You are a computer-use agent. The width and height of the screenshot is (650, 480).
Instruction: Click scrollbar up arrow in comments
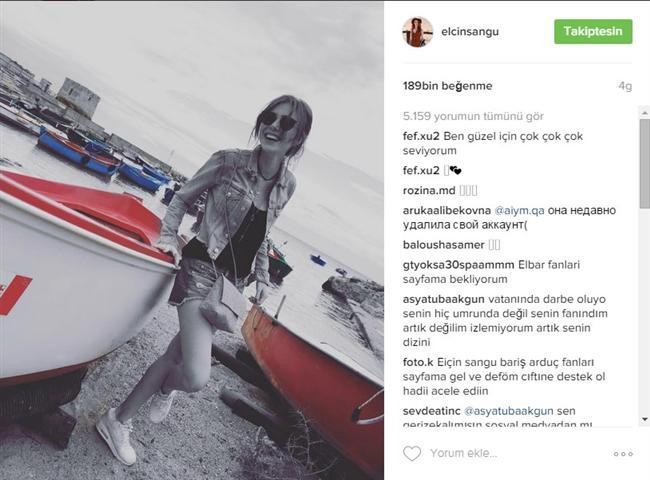point(645,113)
